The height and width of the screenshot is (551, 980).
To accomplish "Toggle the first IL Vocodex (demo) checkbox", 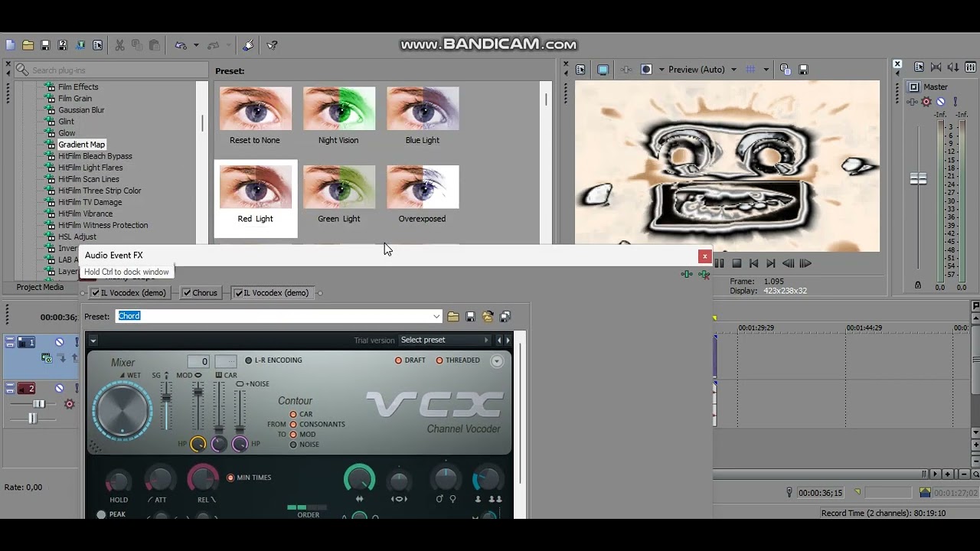I will (x=96, y=293).
